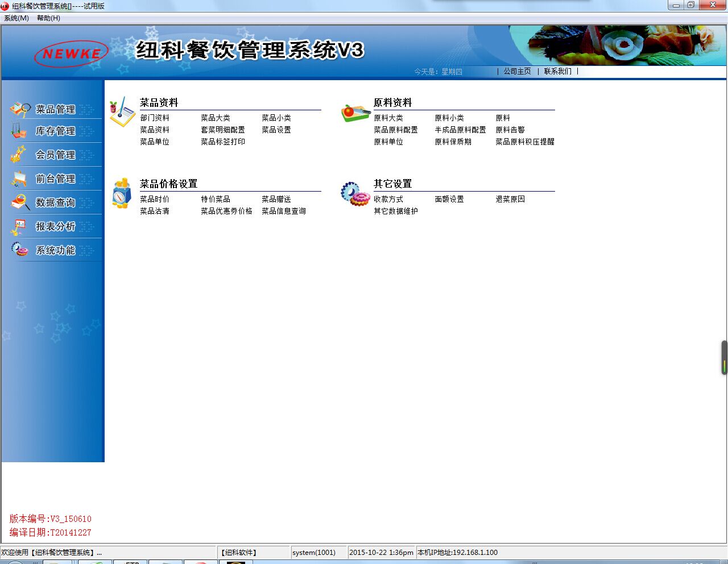
Task: Open the 系统(M) menu
Action: 16,18
